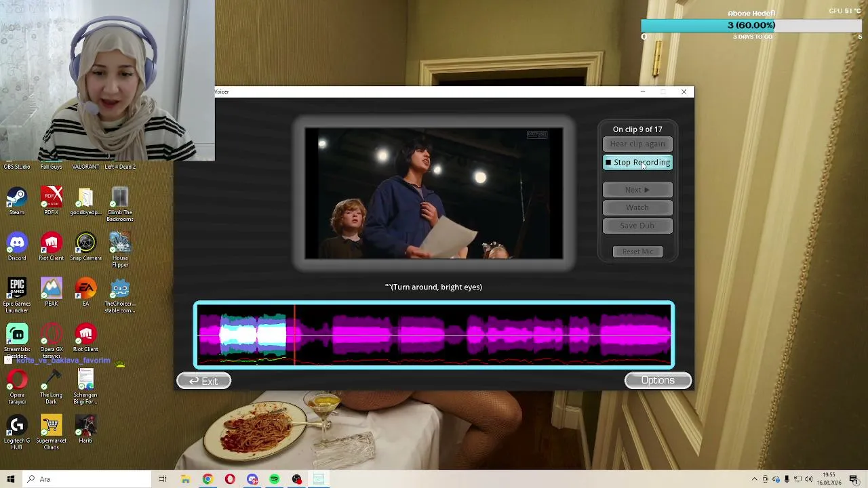Select the Riot Client icon beside Opera GX
This screenshot has width=868, height=488.
tap(85, 338)
